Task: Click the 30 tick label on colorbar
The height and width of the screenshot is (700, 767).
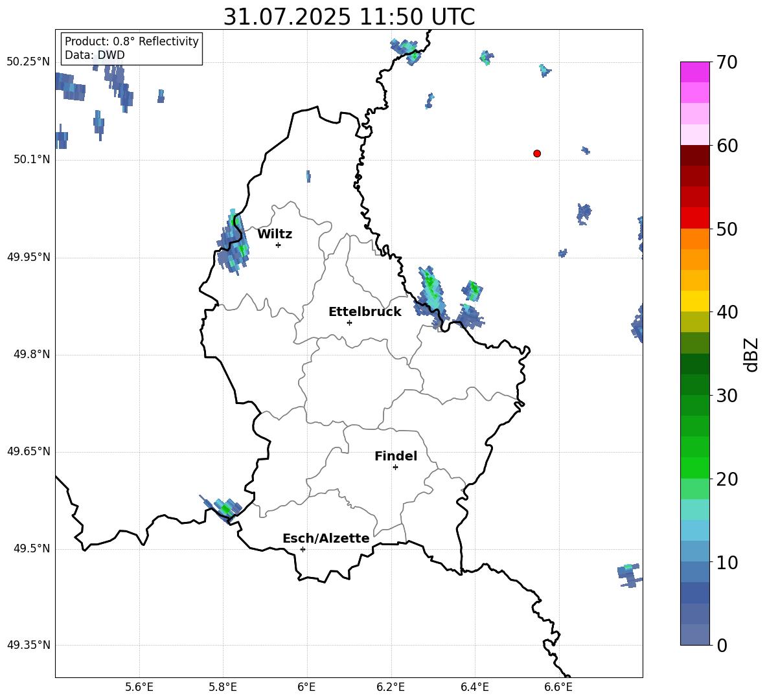Action: (727, 396)
